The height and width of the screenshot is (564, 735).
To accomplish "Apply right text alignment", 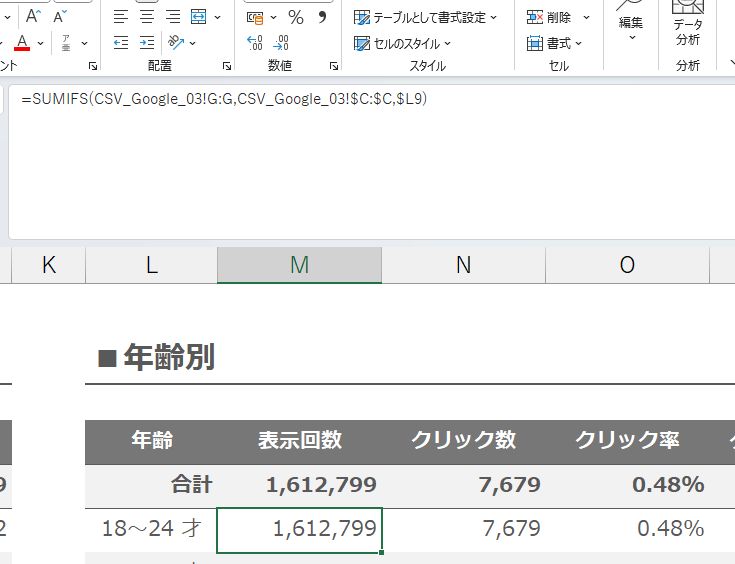I will (x=173, y=16).
